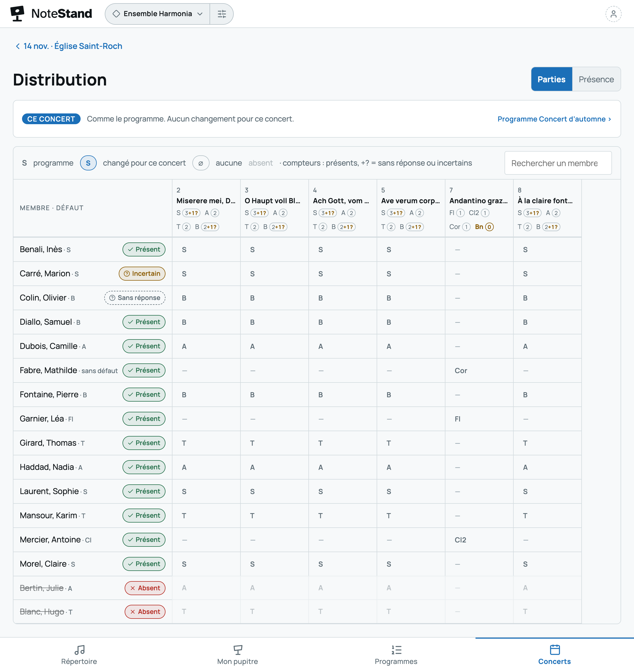Click the empty-set aucune legend badge
This screenshot has width=634, height=672.
(x=201, y=163)
